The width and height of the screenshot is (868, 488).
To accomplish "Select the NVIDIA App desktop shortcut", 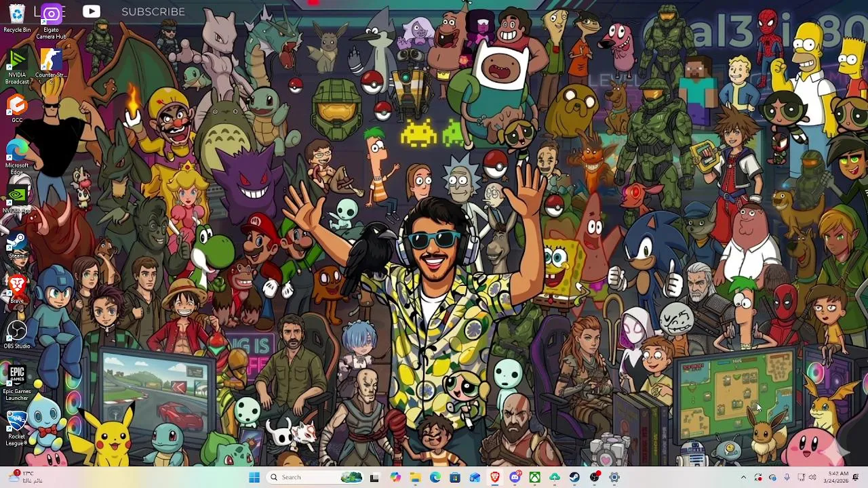I will 17,199.
